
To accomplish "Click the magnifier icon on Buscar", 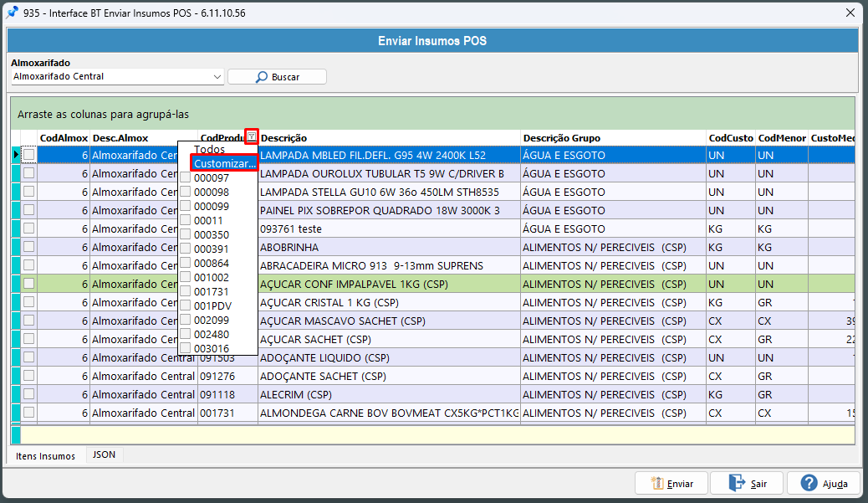I will [x=261, y=77].
